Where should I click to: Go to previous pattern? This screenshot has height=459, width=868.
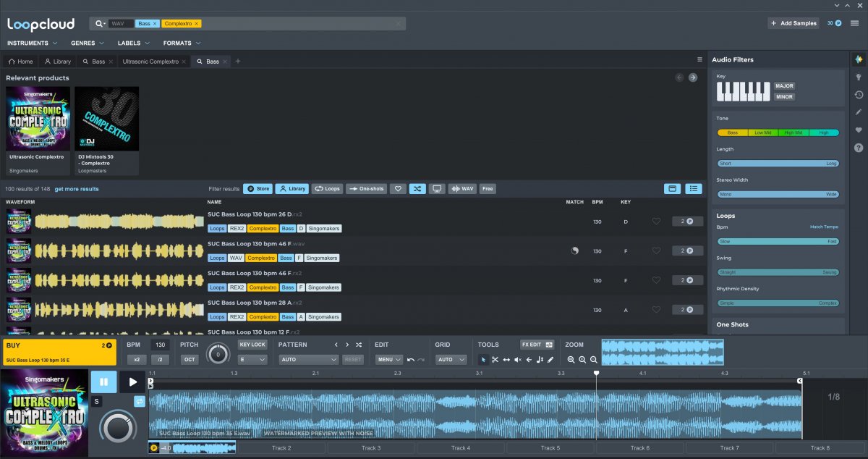(336, 345)
